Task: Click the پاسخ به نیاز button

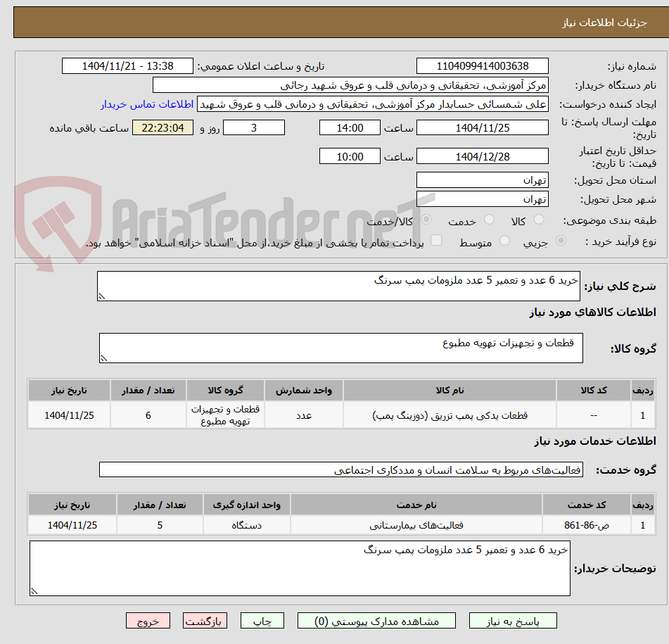Action: point(512,621)
